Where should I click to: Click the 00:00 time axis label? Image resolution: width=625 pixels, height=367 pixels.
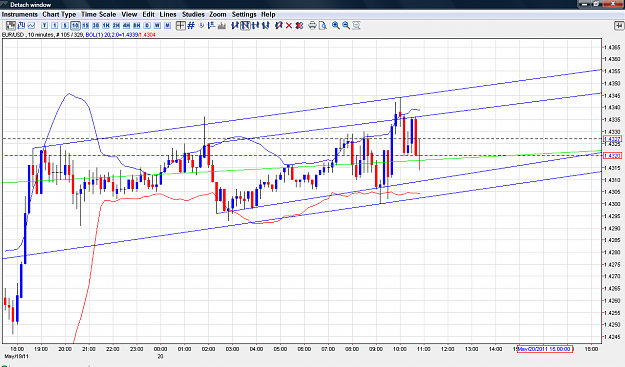click(160, 349)
